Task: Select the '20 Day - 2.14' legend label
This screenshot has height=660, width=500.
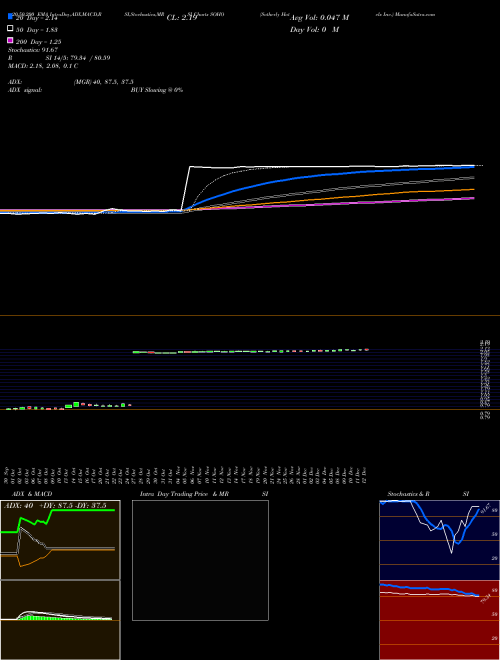Action: [x=36, y=18]
